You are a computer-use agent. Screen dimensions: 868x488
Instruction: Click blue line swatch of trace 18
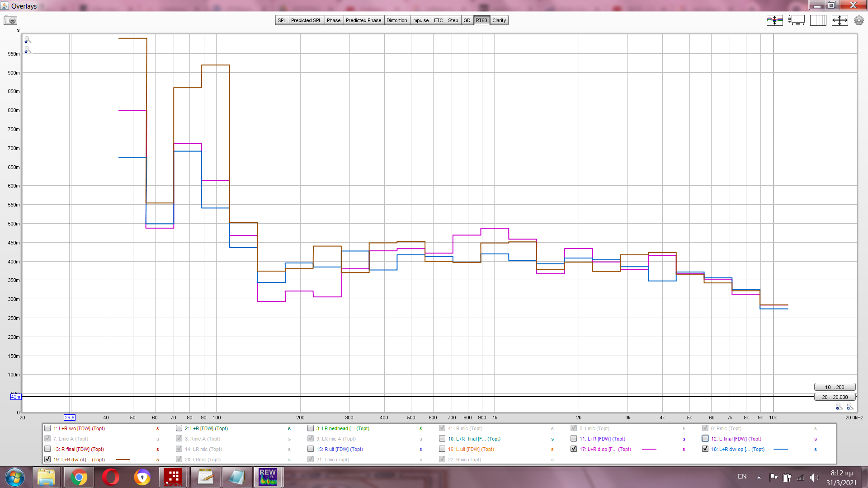781,449
